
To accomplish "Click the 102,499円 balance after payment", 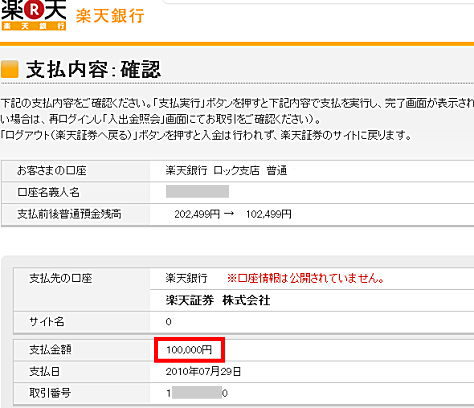I will [269, 214].
